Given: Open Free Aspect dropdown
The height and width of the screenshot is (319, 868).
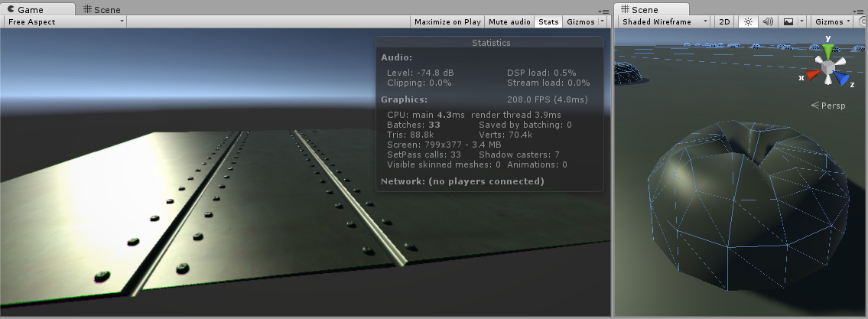Looking at the screenshot, I should (65, 22).
